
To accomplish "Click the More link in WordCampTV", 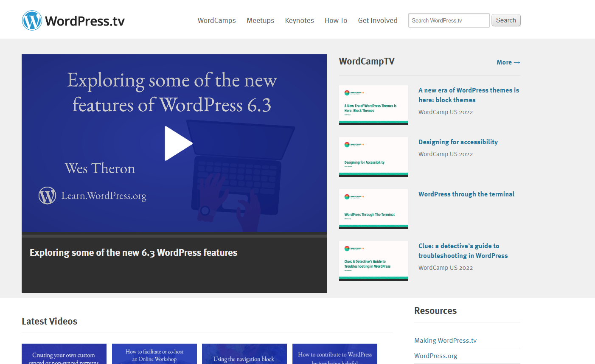I will [508, 62].
